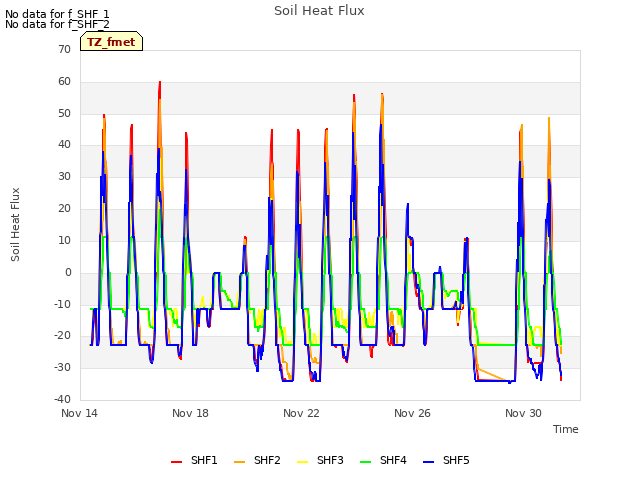This screenshot has width=640, height=480.
Task: Toggle the SHF2 legend entry
Action: pyautogui.click(x=257, y=460)
